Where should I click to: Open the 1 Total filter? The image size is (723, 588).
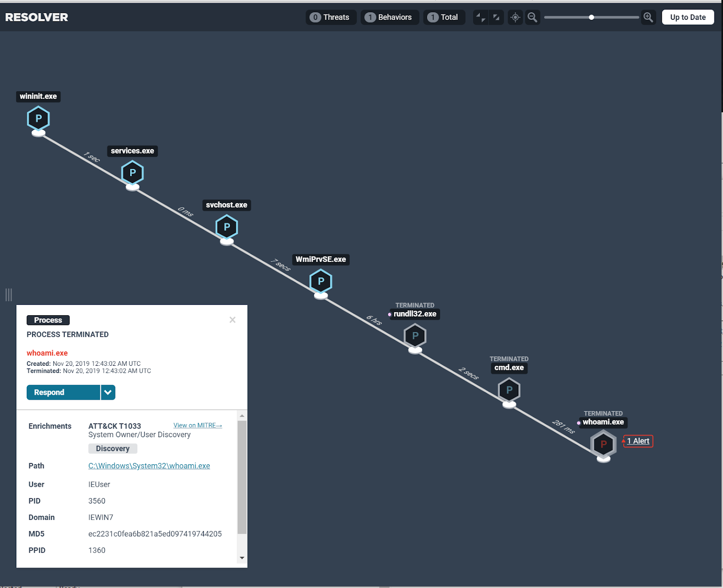point(444,17)
